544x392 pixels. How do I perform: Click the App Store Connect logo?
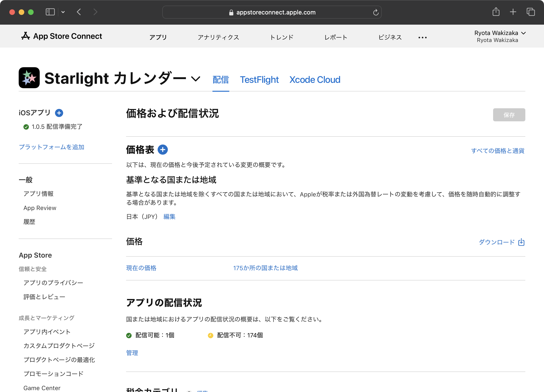(62, 36)
